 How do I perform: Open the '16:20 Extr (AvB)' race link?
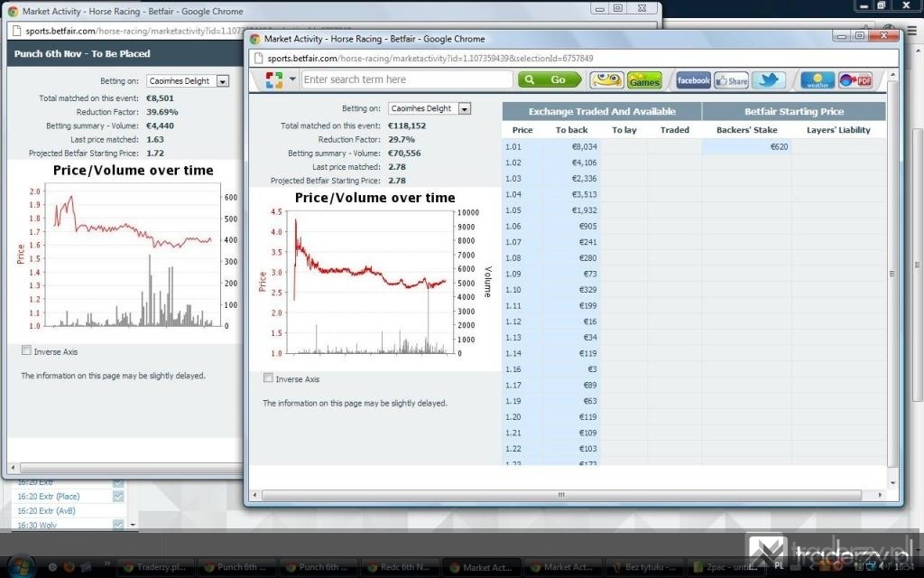(x=46, y=511)
